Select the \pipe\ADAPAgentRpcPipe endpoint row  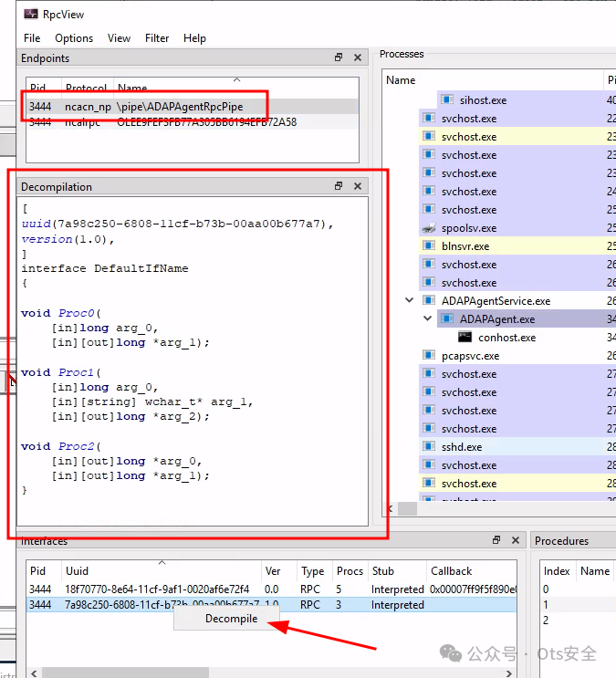[192, 107]
